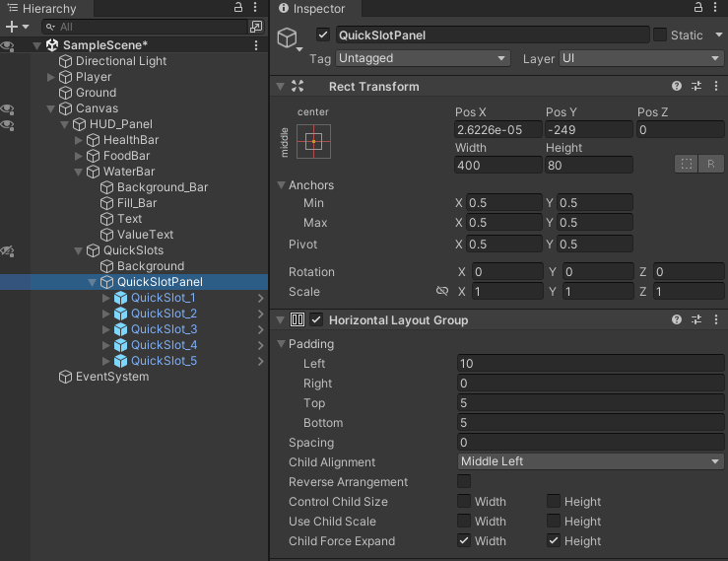Open Rect Transform help reference
Screen dimensions: 728x561
point(677,86)
